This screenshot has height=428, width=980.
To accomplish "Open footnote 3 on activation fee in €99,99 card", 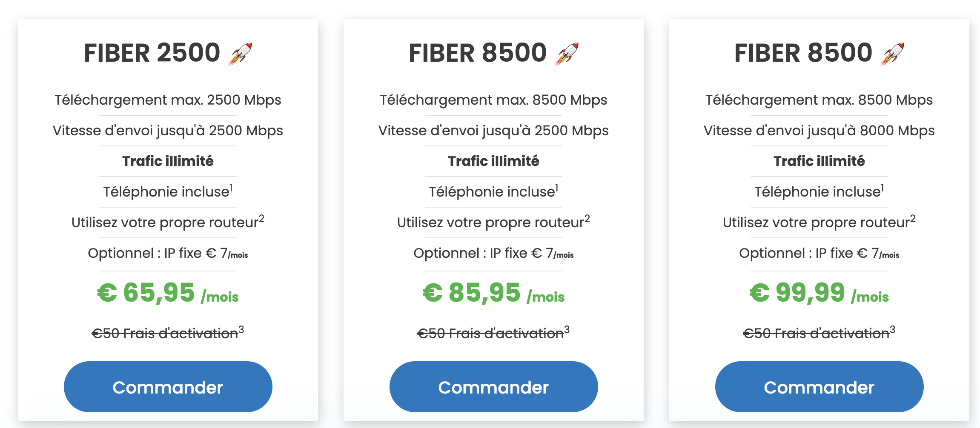I will 892,330.
